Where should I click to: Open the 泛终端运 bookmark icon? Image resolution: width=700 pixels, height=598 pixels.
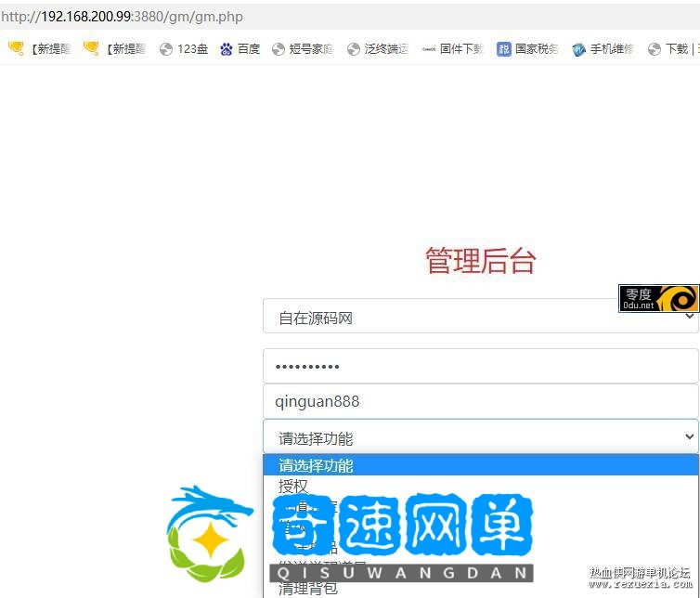pos(354,49)
